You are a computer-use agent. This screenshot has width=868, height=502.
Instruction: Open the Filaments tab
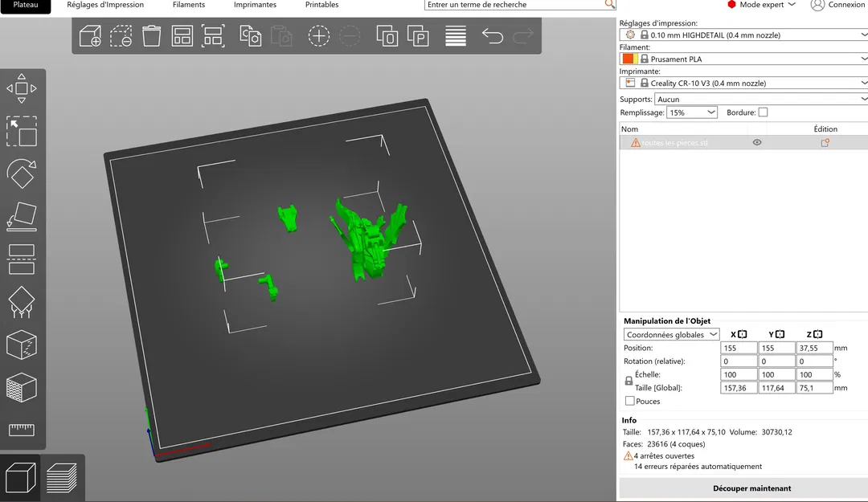click(189, 5)
